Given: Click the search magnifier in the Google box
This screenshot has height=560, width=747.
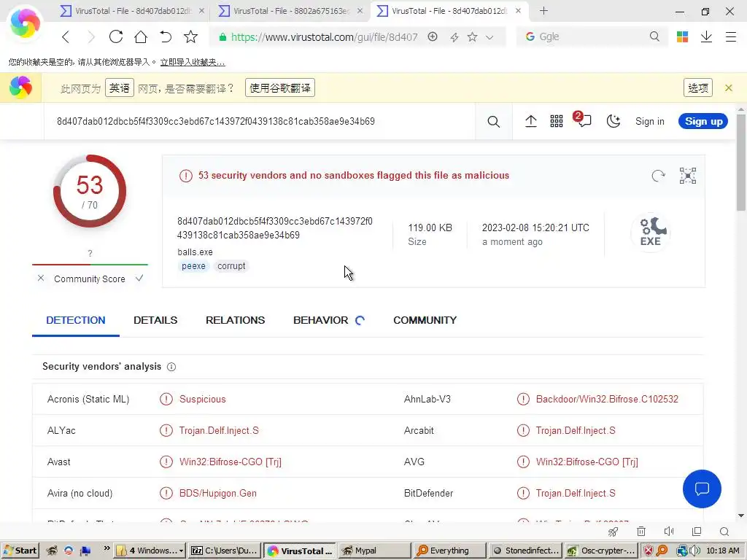Looking at the screenshot, I should (x=654, y=36).
